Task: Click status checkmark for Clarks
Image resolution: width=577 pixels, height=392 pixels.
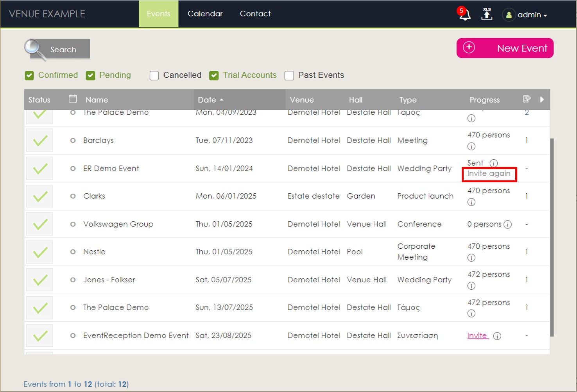Action: click(x=40, y=196)
